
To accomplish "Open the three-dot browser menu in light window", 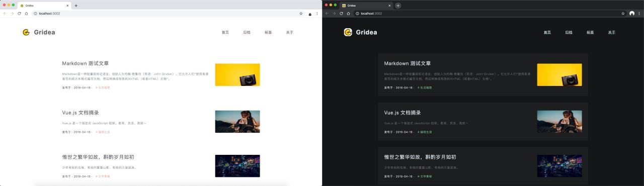I will tap(317, 14).
